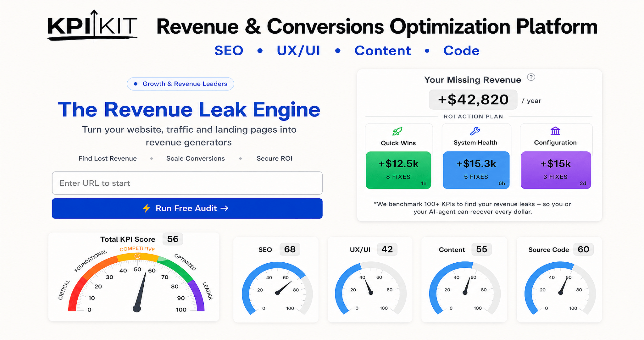Open the SEO category link
Screen dimensions: 644x340
coord(229,51)
